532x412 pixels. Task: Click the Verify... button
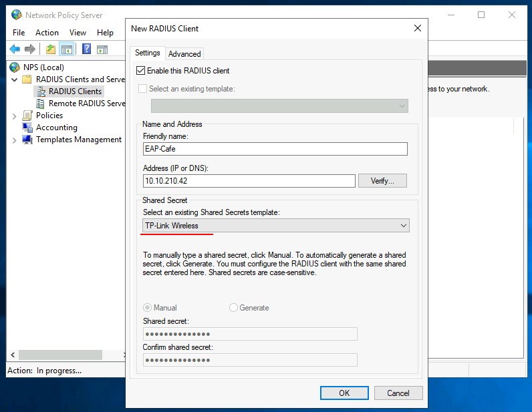tap(382, 181)
